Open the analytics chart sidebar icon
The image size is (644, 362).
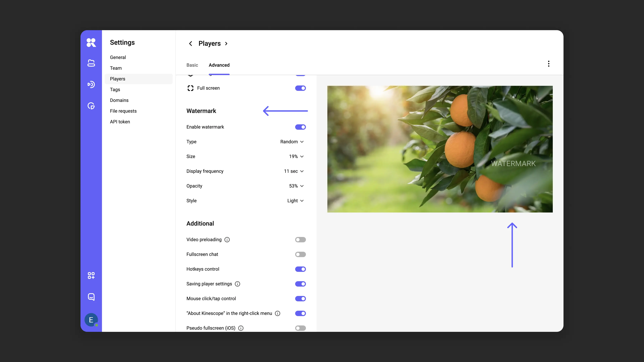[x=91, y=106]
